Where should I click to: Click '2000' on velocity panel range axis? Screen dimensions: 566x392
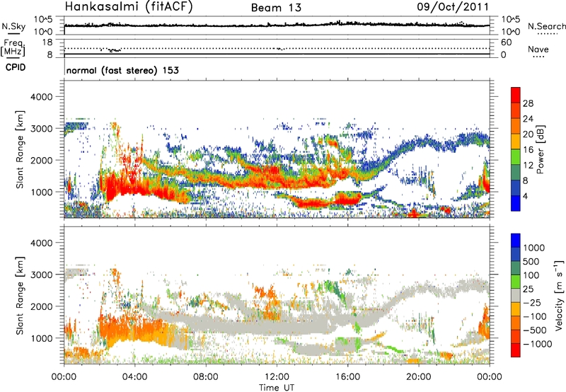click(41, 306)
